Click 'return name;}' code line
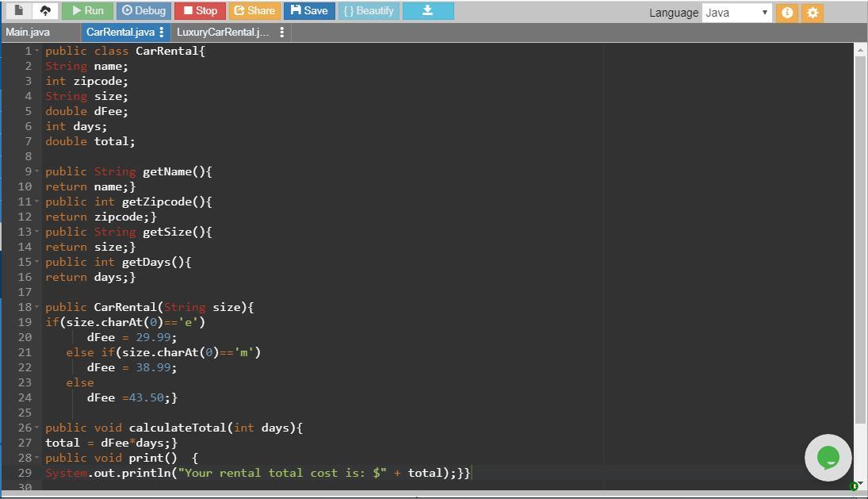Viewport: 868px width, 499px height. click(90, 186)
